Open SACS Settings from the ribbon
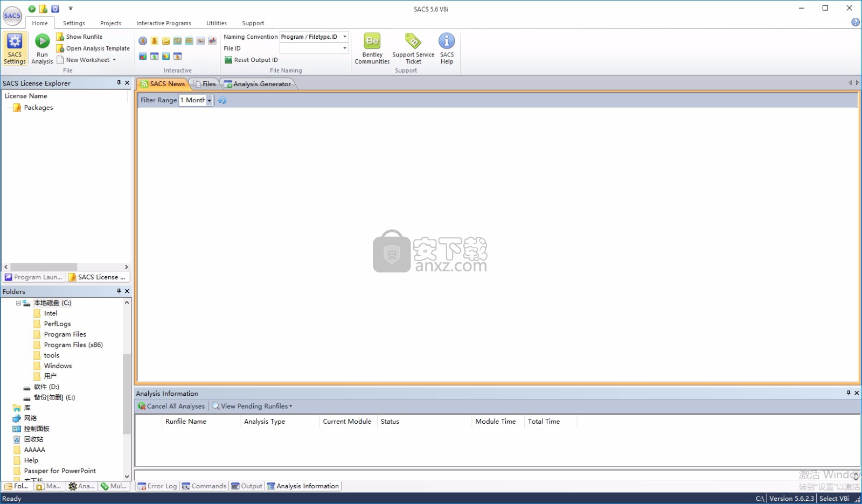 click(15, 48)
